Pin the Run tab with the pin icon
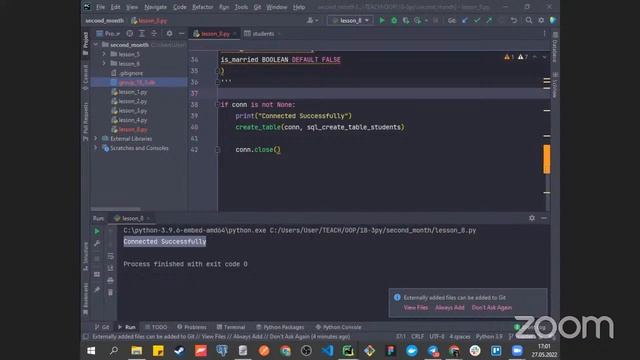Screen dimensions: 640x360 (x=97, y=290)
